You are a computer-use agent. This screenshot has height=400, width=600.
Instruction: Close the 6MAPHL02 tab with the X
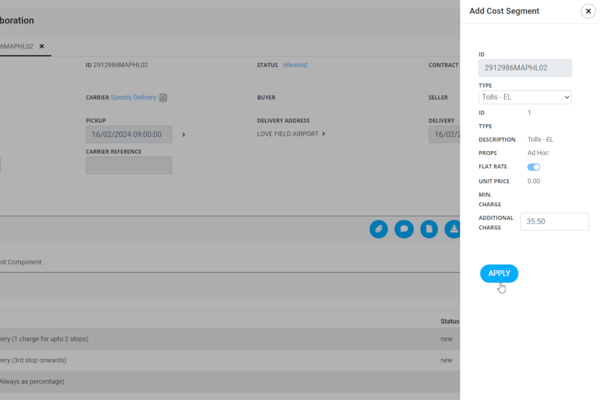42,46
